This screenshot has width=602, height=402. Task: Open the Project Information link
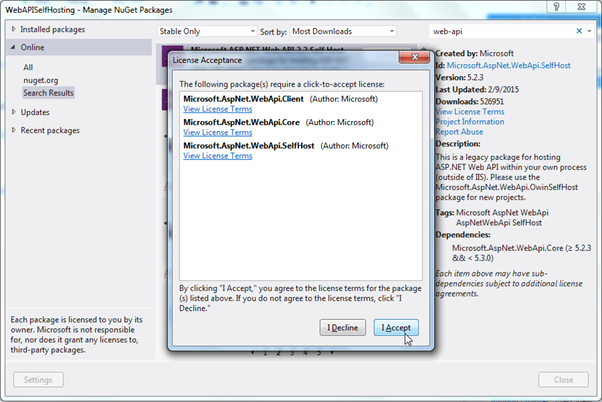point(470,122)
